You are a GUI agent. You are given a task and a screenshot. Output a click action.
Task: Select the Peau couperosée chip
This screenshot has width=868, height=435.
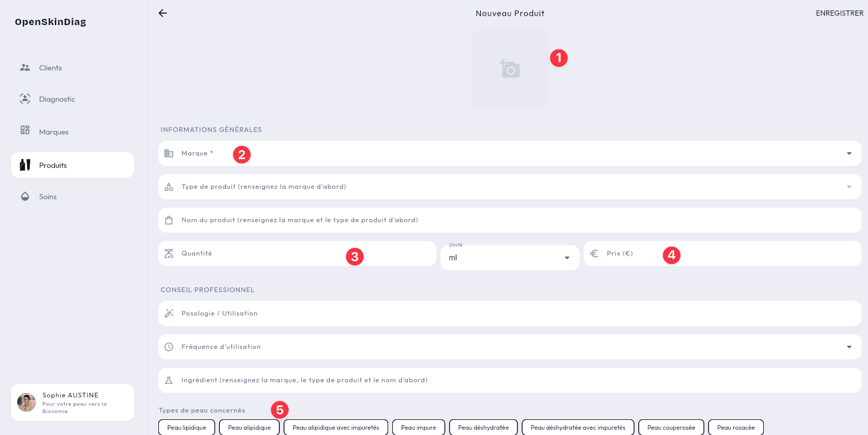671,427
